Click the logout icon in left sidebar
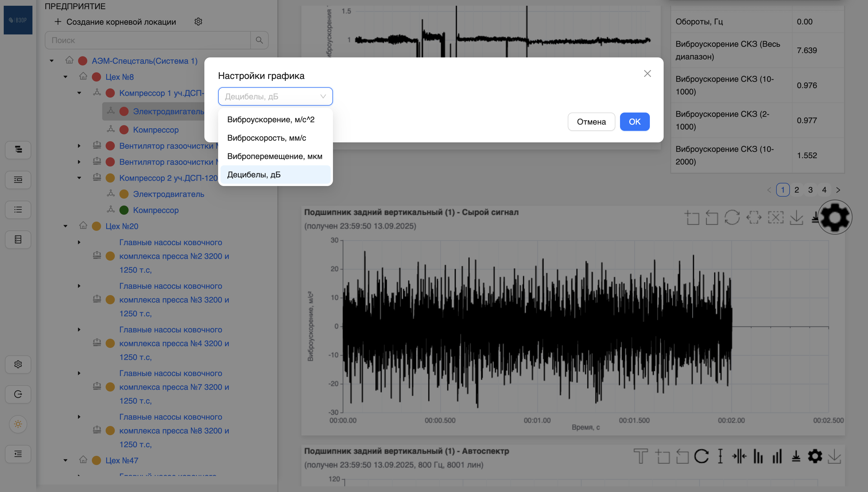Screen dimensions: 868x492 click(18, 394)
